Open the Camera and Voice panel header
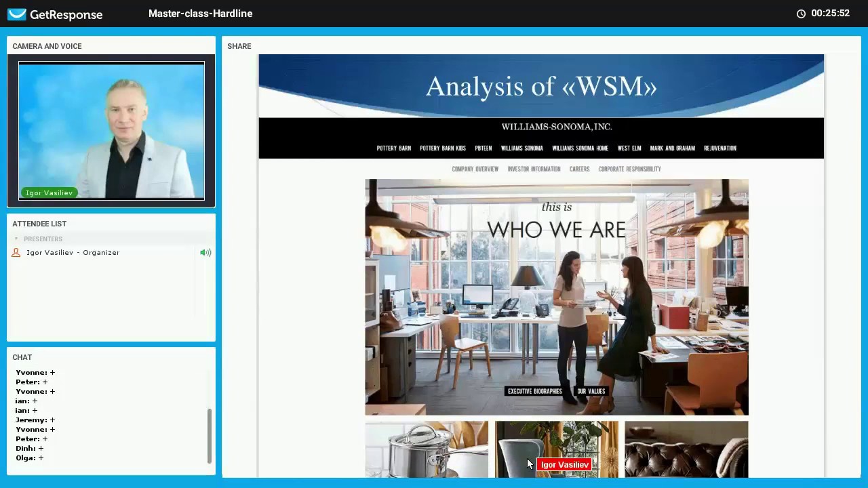Screen dimensions: 868x488 (47, 46)
